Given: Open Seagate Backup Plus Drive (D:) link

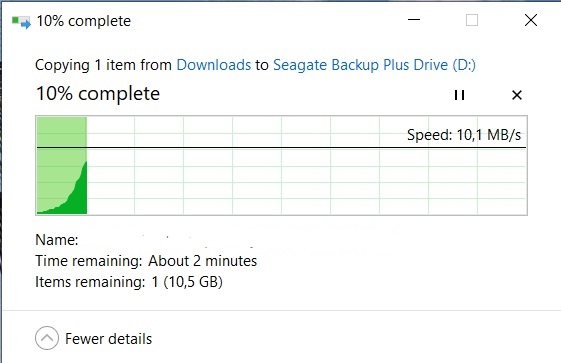Looking at the screenshot, I should (x=374, y=65).
